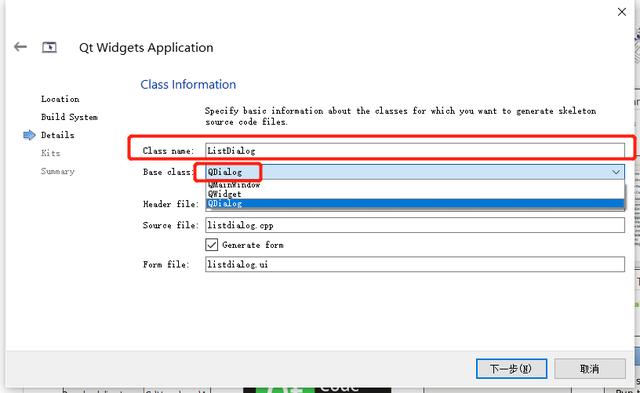Click the Class Information heading
640x393 pixels.
point(188,84)
